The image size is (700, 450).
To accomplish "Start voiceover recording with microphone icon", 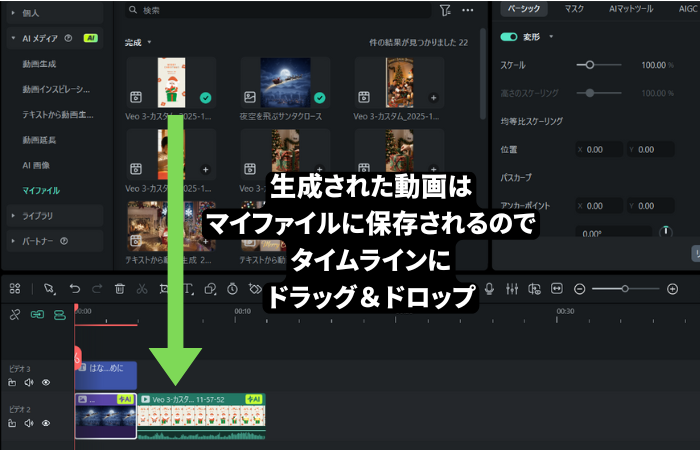I will [489, 289].
